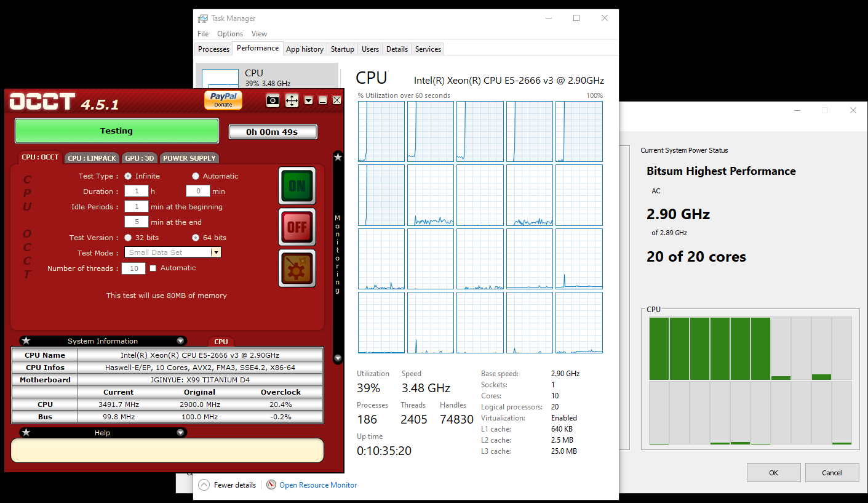
Task: Click the 3491.7 MHz current CPU cell
Action: pyautogui.click(x=119, y=404)
